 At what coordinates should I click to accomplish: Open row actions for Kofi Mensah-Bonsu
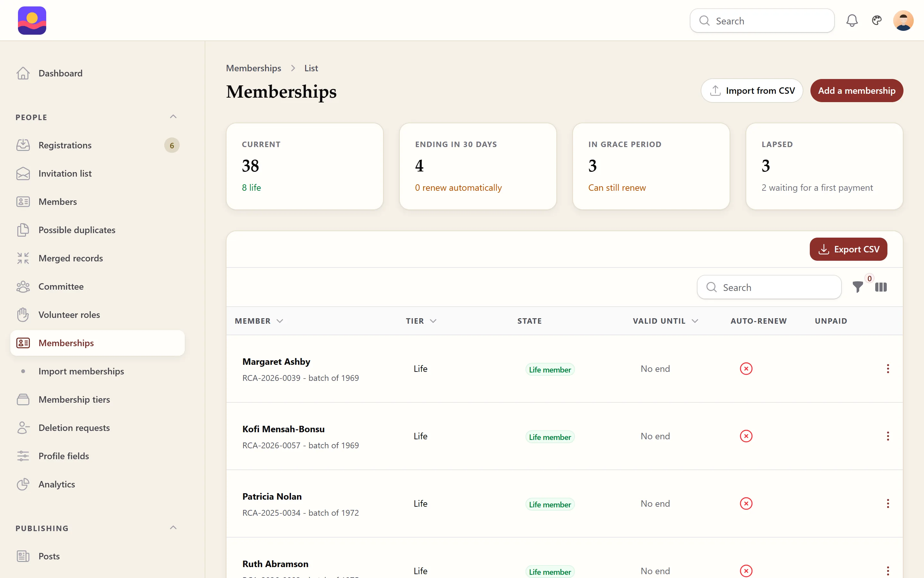pyautogui.click(x=888, y=436)
